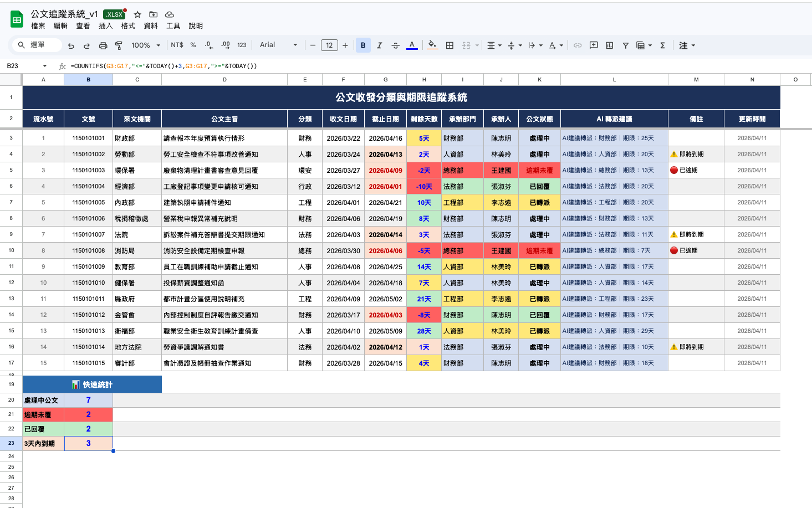This screenshot has width=812, height=508.
Task: Open the move to folder icon
Action: [x=154, y=14]
